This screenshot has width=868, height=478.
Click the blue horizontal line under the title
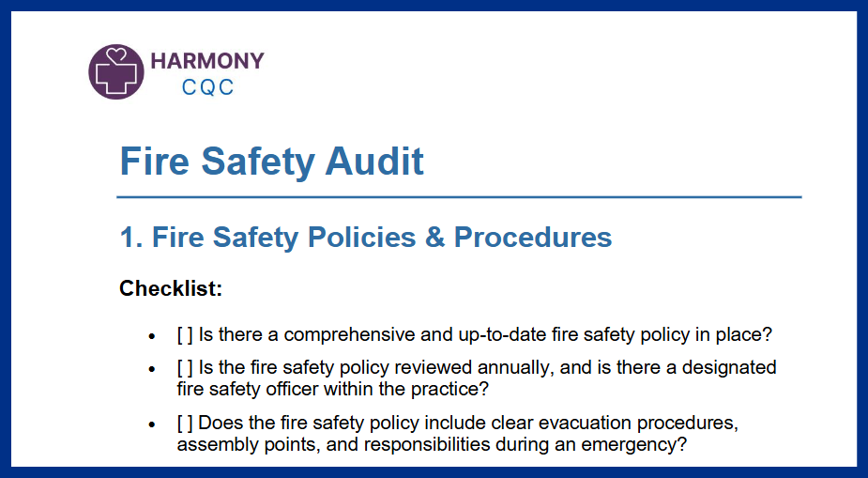tap(459, 197)
